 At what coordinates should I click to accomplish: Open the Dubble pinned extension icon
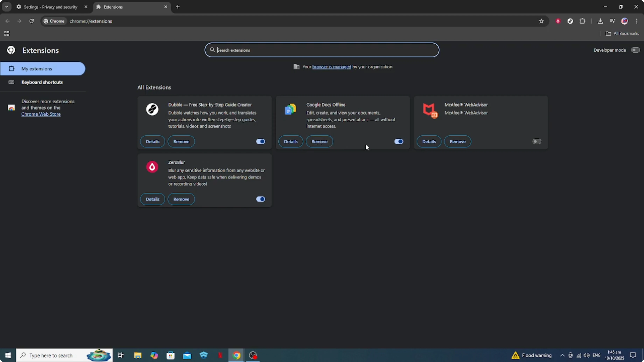tap(570, 21)
